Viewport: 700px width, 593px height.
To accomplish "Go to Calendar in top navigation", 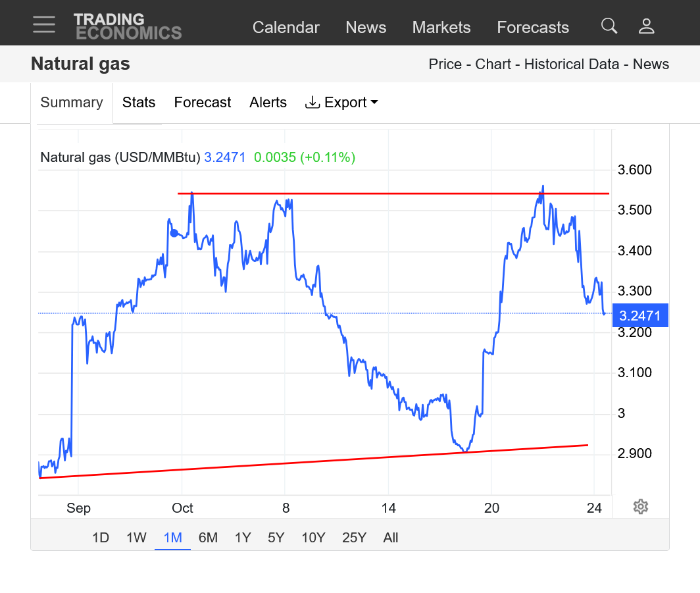I will [286, 28].
